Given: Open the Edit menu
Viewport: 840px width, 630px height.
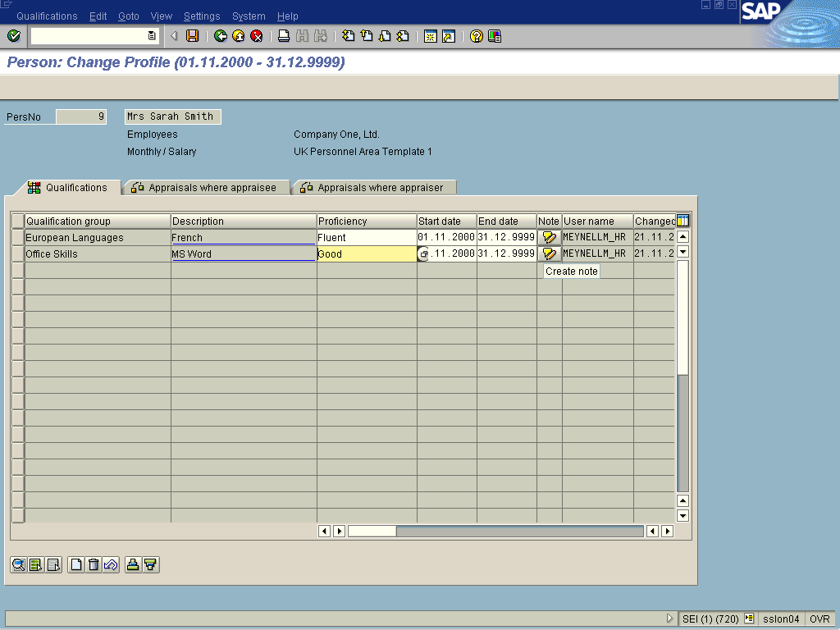Looking at the screenshot, I should 98,16.
